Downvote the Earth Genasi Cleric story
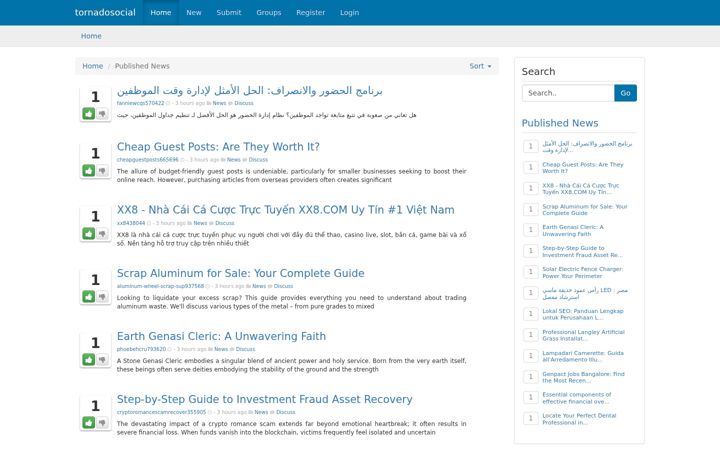 [102, 360]
